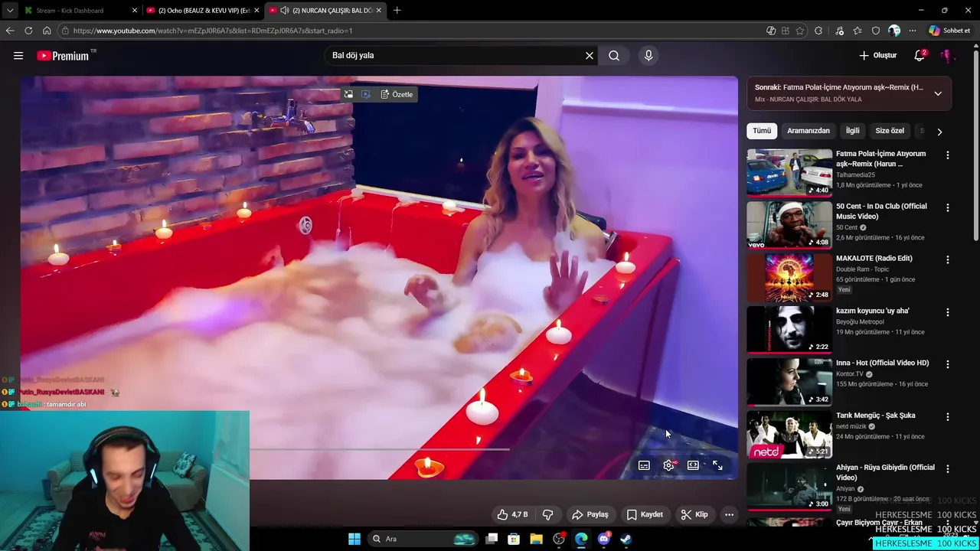Open File Explorer from the taskbar

tap(536, 539)
